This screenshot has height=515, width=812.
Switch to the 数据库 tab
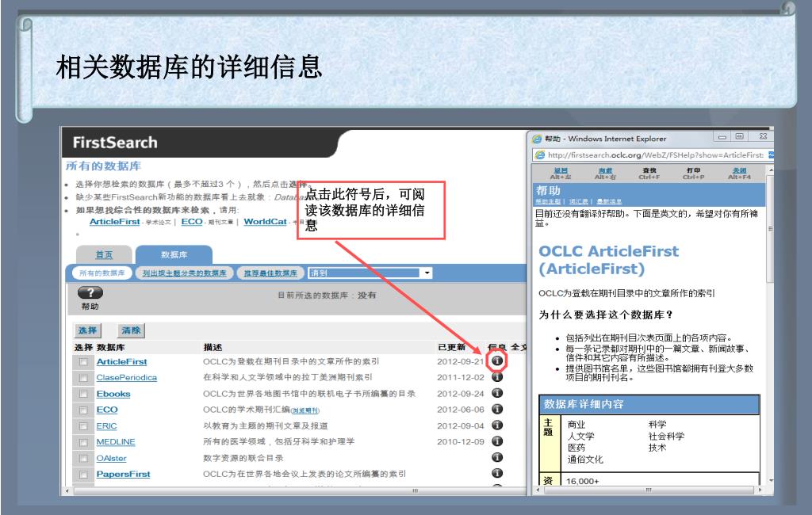[174, 254]
